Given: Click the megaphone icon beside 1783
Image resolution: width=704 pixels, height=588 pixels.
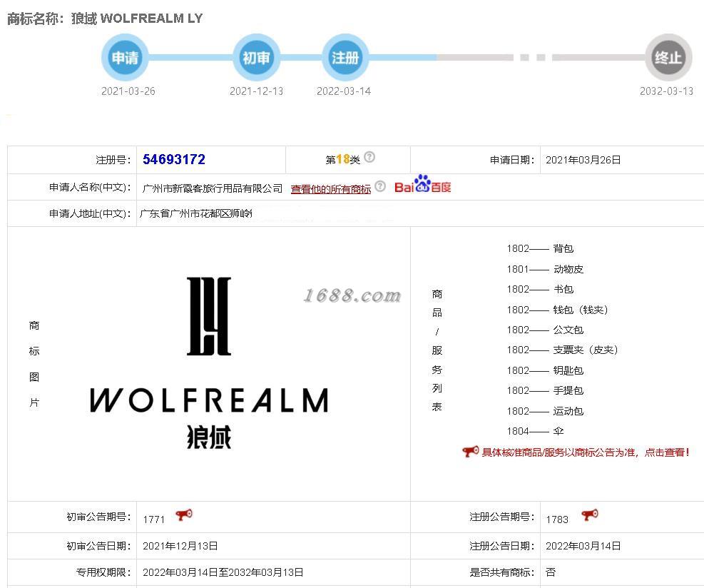Looking at the screenshot, I should 589,514.
